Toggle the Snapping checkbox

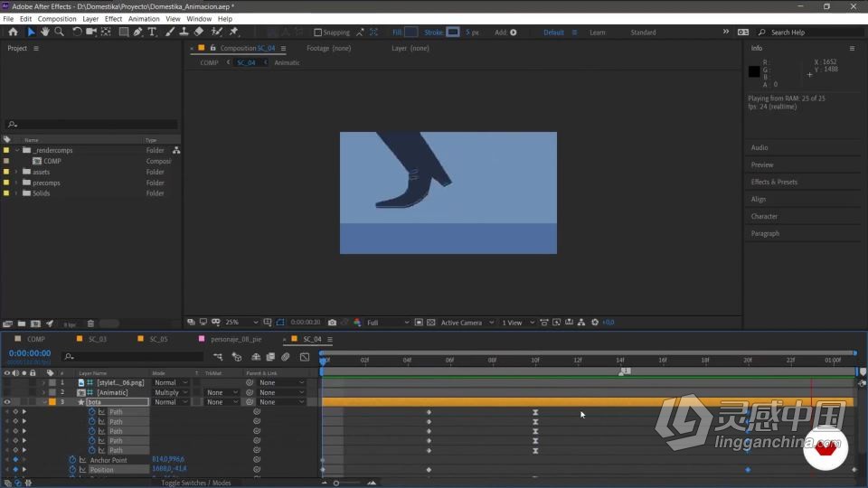317,33
